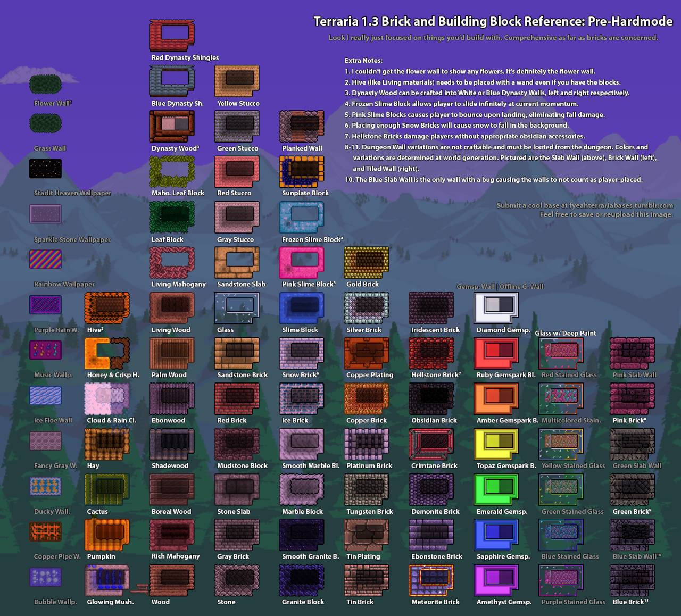Screen dimensions: 681x616
Task: Click the Frozen Slime Block sample
Action: pyautogui.click(x=302, y=217)
